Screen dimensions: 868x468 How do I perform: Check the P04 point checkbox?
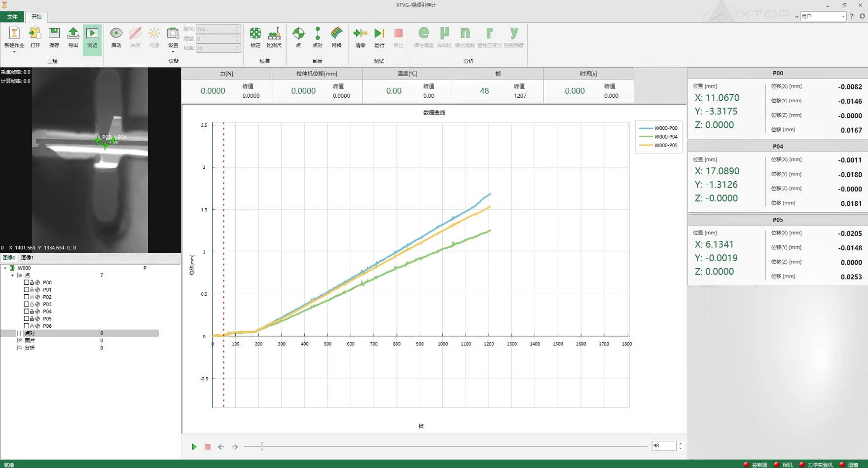[27, 312]
